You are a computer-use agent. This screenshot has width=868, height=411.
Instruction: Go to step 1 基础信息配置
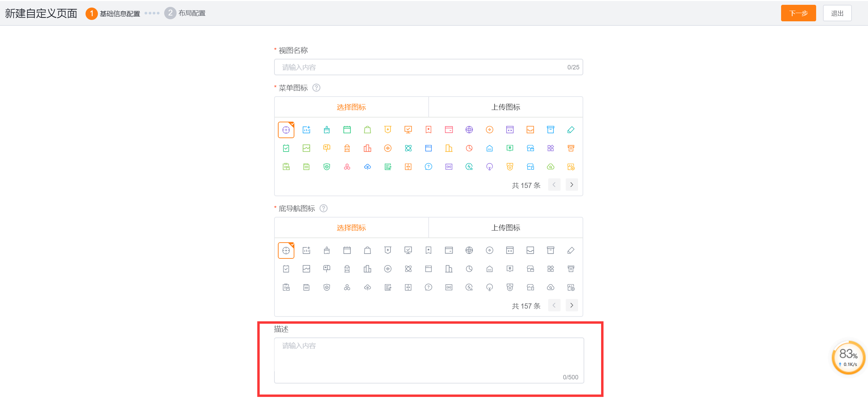[113, 13]
